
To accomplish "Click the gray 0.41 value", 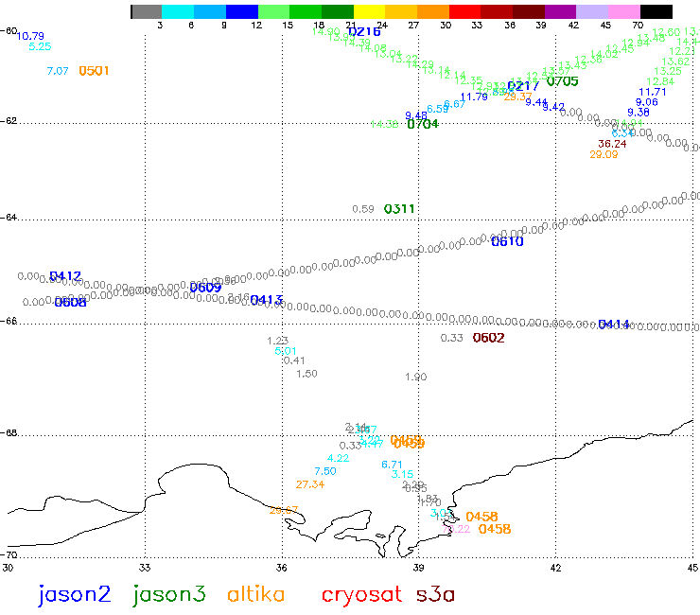I will coord(294,360).
